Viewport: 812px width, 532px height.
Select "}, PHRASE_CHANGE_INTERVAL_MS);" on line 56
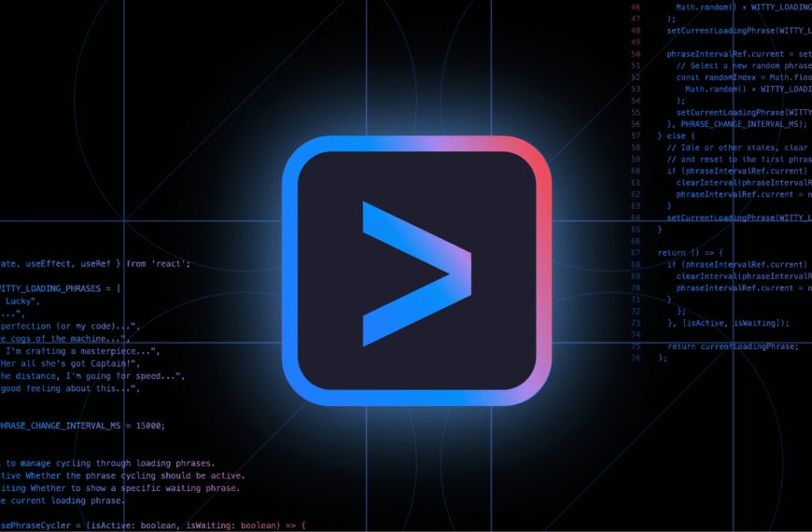737,124
